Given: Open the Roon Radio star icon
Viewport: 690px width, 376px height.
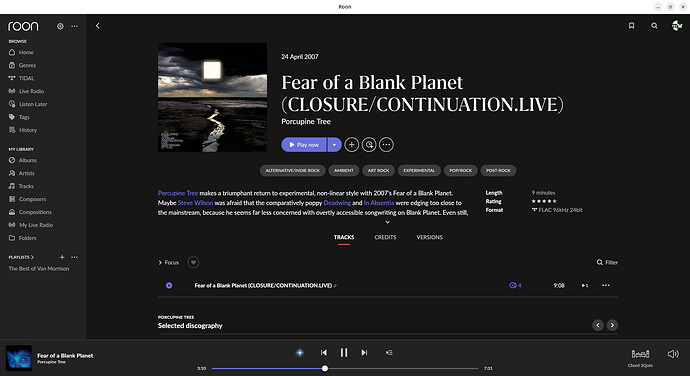Looking at the screenshot, I should [300, 352].
